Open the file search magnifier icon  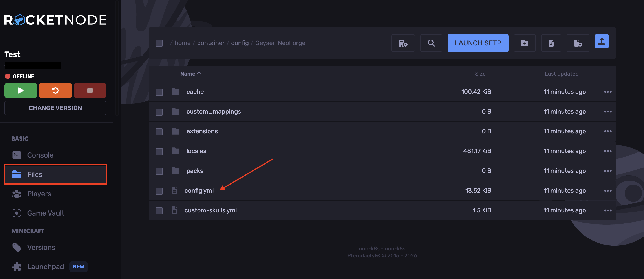click(x=431, y=43)
